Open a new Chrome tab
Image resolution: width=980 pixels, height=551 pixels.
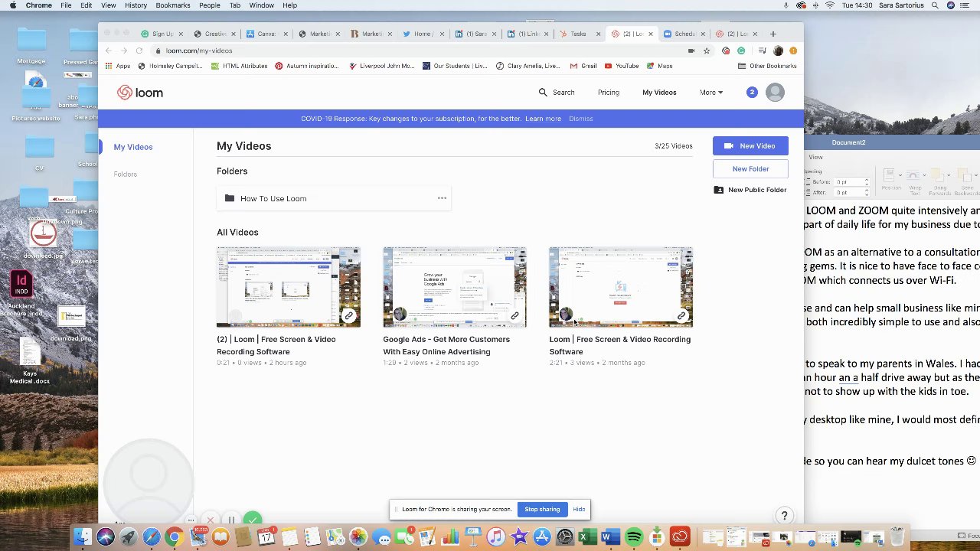(x=773, y=34)
